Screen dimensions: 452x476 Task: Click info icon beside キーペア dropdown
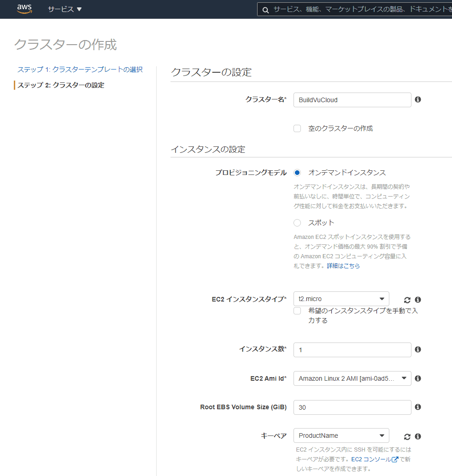click(418, 436)
